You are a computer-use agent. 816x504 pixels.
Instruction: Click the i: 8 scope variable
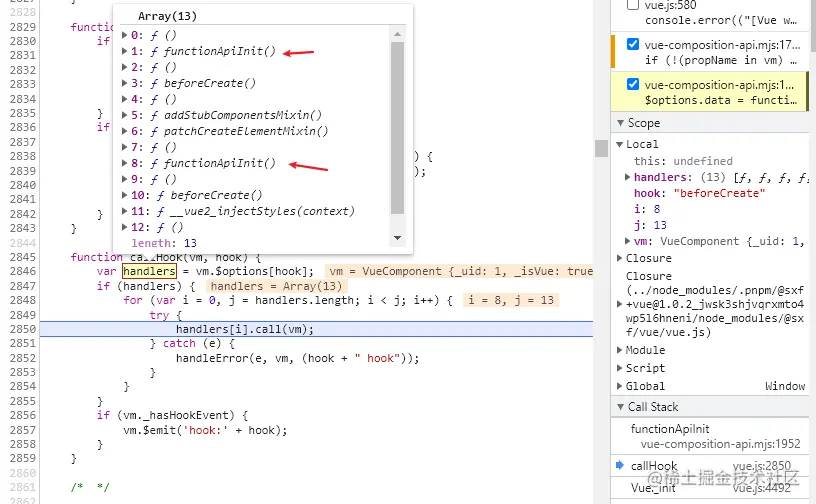(647, 209)
